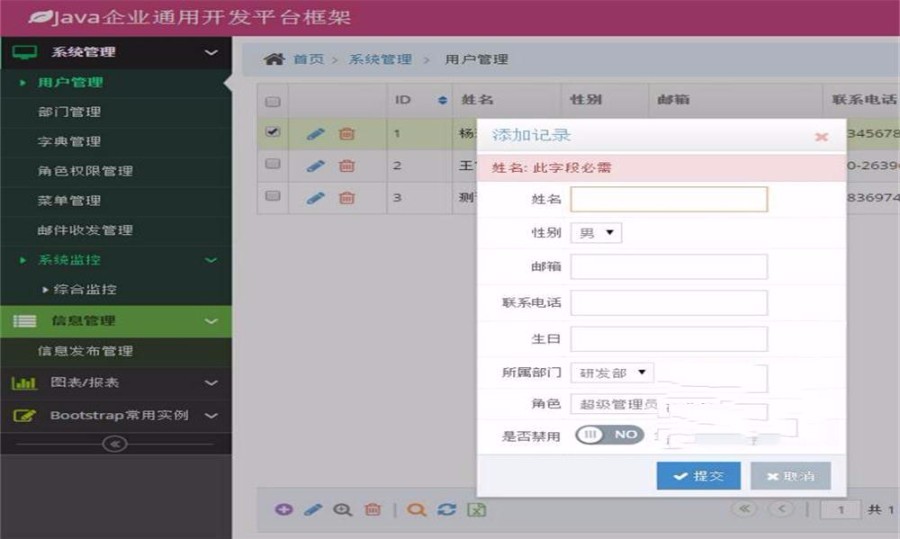
Task: Export table with the Excel icon
Action: point(476,509)
